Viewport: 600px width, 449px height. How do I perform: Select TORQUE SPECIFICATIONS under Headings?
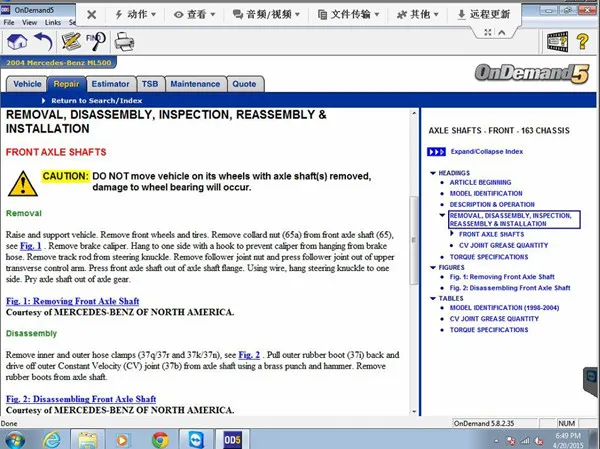(489, 257)
